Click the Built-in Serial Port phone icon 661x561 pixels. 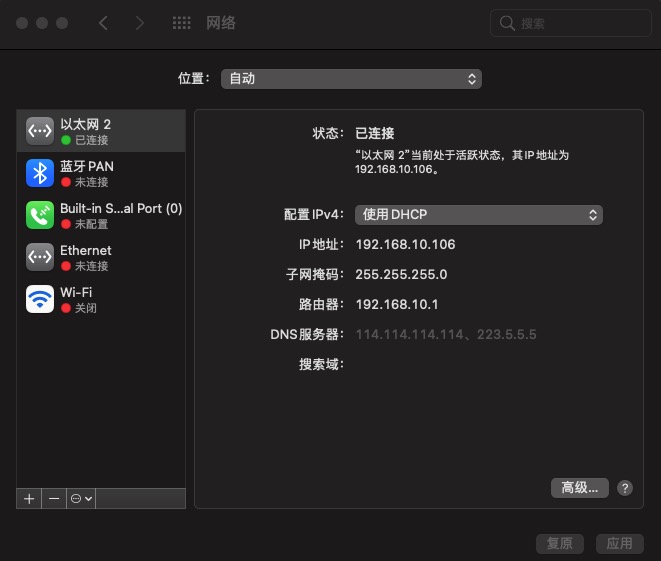pos(40,215)
